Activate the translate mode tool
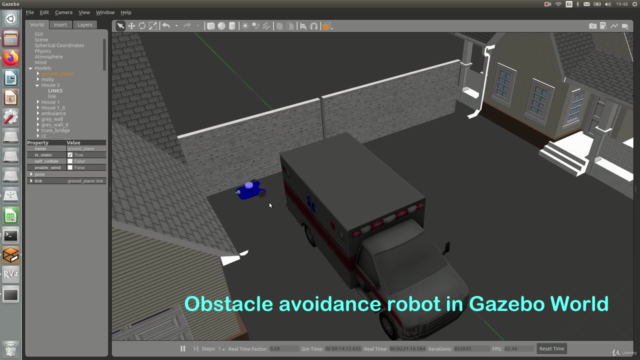Image resolution: width=640 pixels, height=360 pixels. point(131,26)
